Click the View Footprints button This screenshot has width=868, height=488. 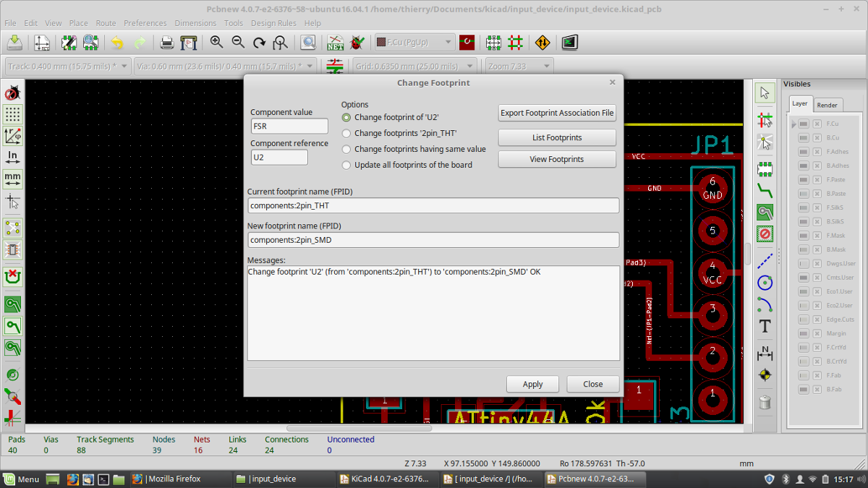click(557, 159)
